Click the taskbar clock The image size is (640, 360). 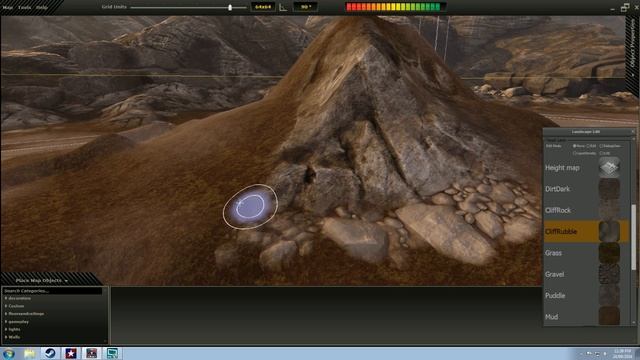[622, 353]
